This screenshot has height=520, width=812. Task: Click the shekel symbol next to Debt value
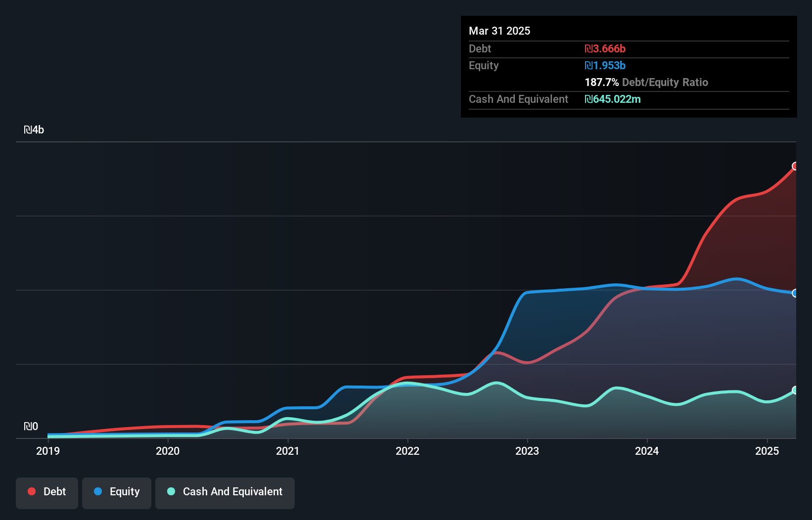[588, 48]
